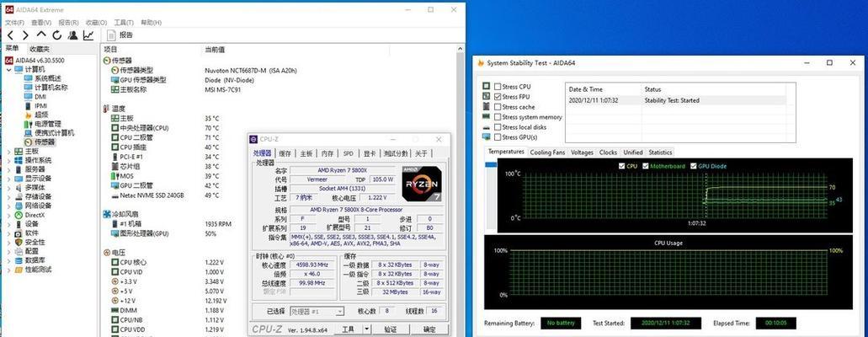Expand the 服务器 tree node
The height and width of the screenshot is (337, 868).
click(8, 169)
